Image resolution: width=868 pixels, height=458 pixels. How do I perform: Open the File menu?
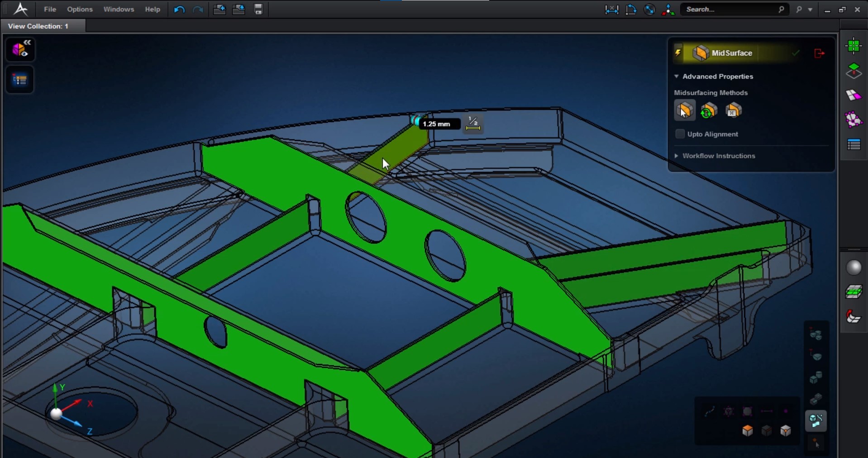pos(50,9)
